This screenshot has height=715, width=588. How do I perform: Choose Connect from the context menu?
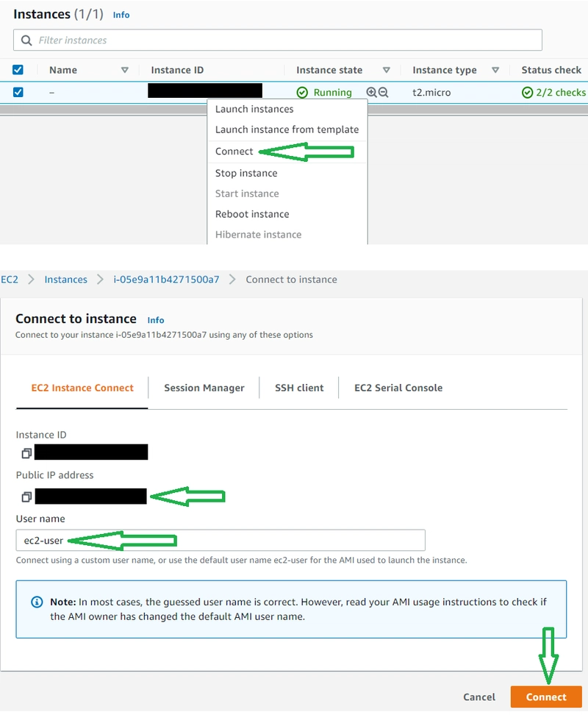[x=234, y=152]
